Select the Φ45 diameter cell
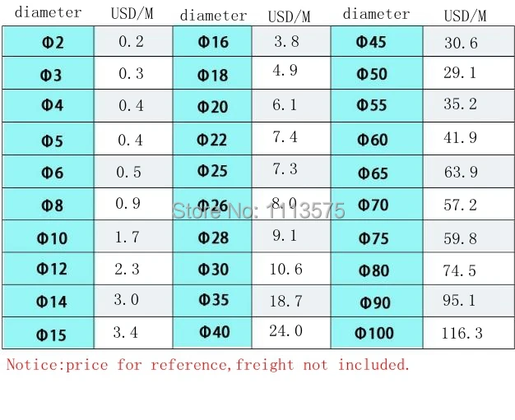The height and width of the screenshot is (420, 515). (x=377, y=41)
